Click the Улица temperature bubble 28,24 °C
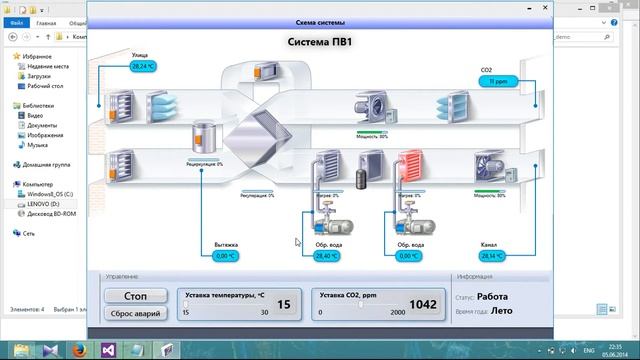 (143, 66)
